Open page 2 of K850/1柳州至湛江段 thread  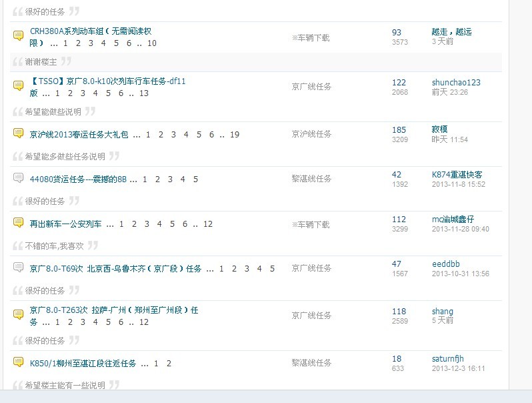169,364
